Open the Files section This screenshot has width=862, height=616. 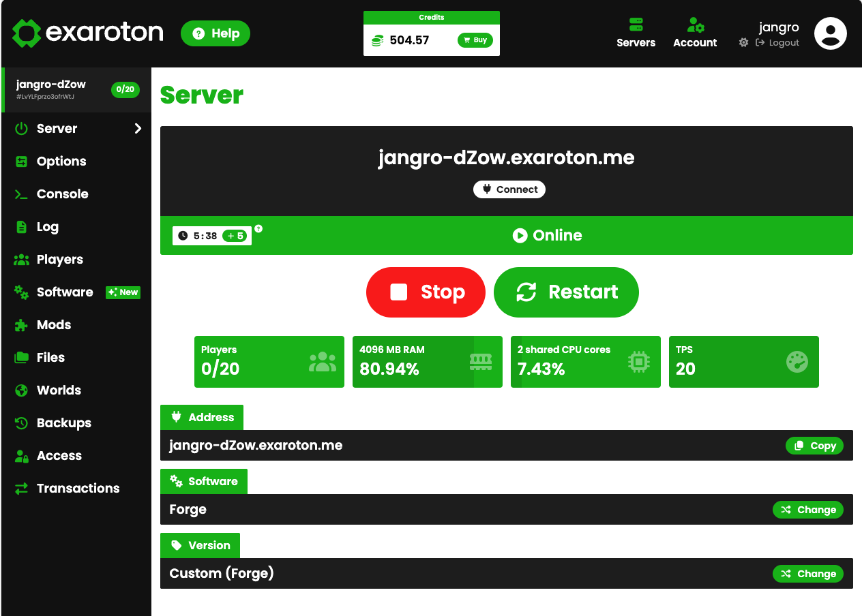[x=51, y=357]
